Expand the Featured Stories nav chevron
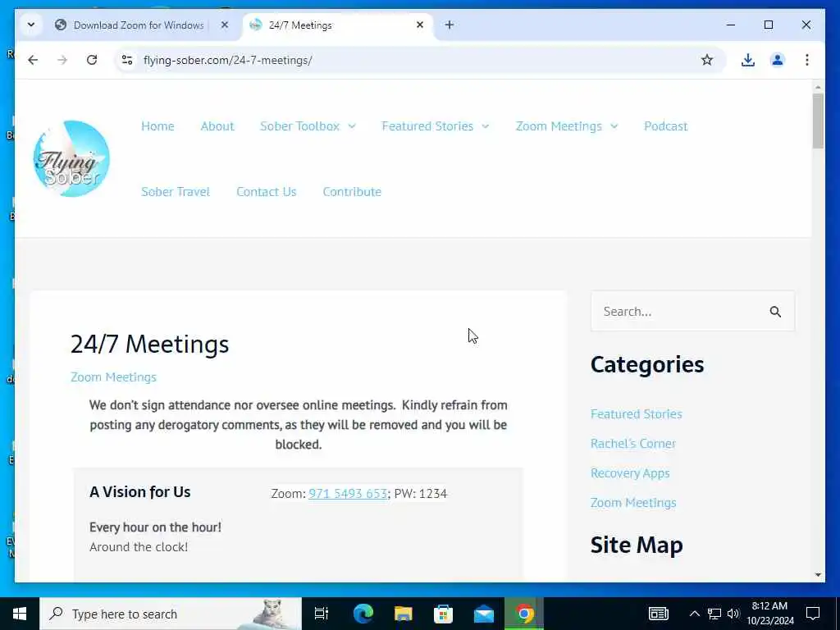Screen dimensions: 840x630 pos(486,126)
